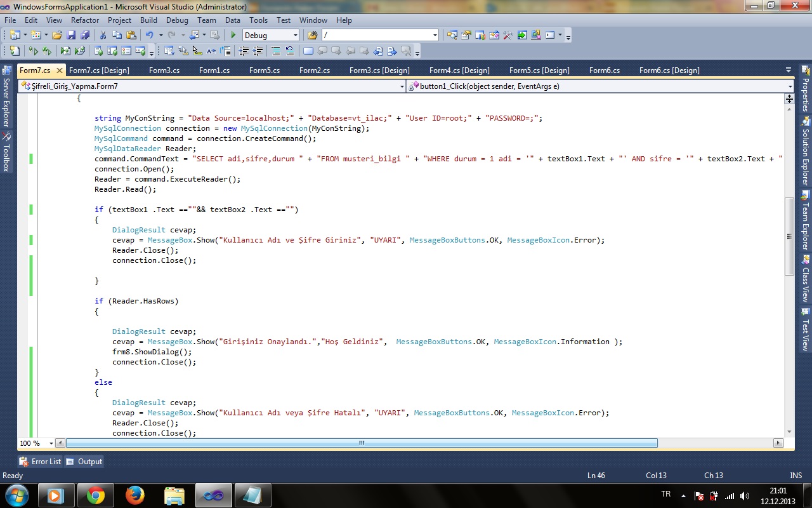Show the open documents tab list dropdown
Viewport: 812px width, 508px height.
point(789,70)
